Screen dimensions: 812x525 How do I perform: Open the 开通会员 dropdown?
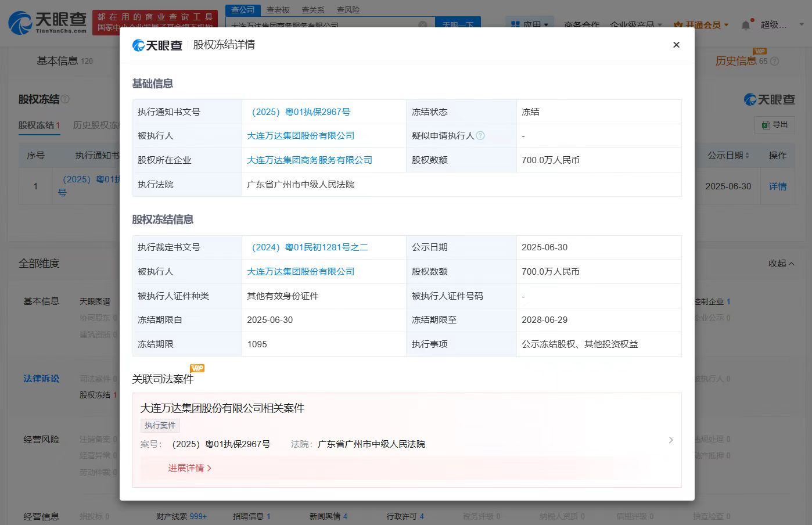click(x=701, y=25)
